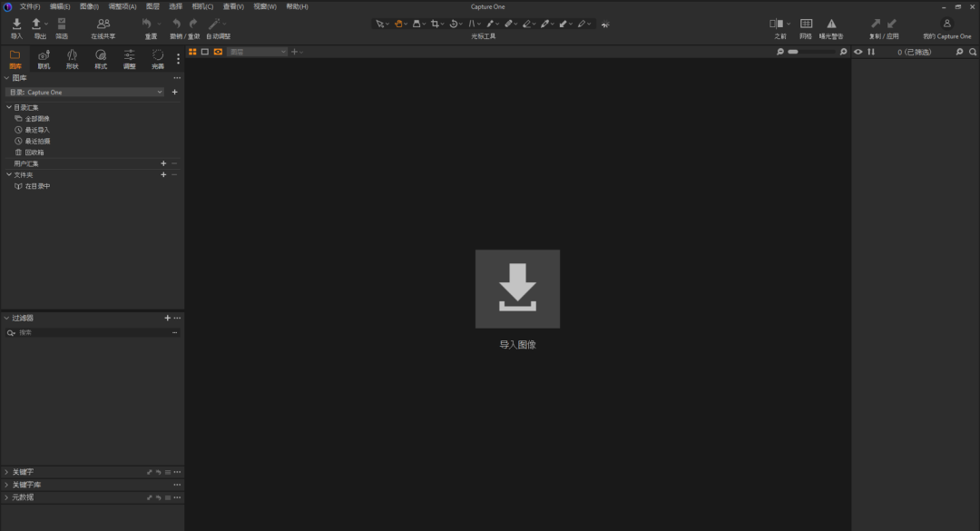Select the loupe cursor tool
Screen dimensions: 980x531
coord(416,24)
